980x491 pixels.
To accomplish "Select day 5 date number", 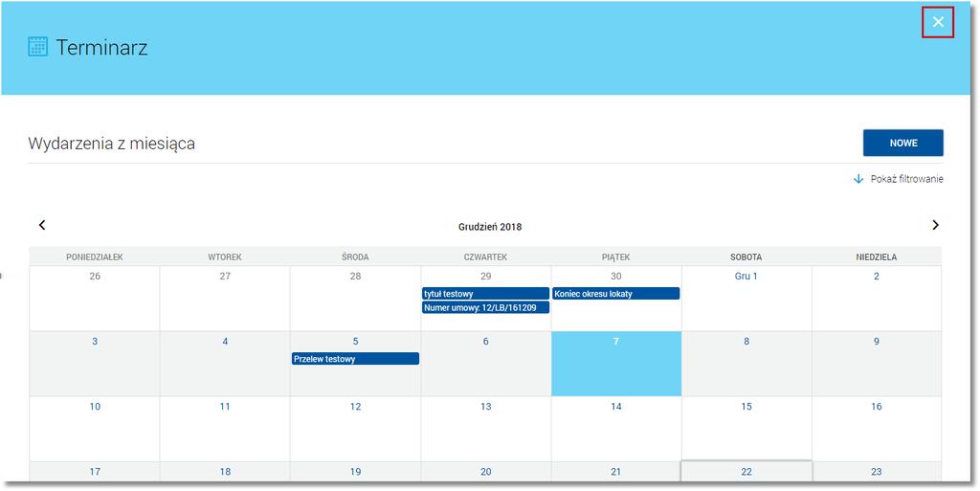I will pyautogui.click(x=356, y=341).
